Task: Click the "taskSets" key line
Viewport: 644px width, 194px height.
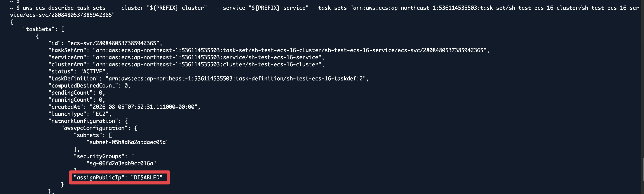Action: point(43,29)
